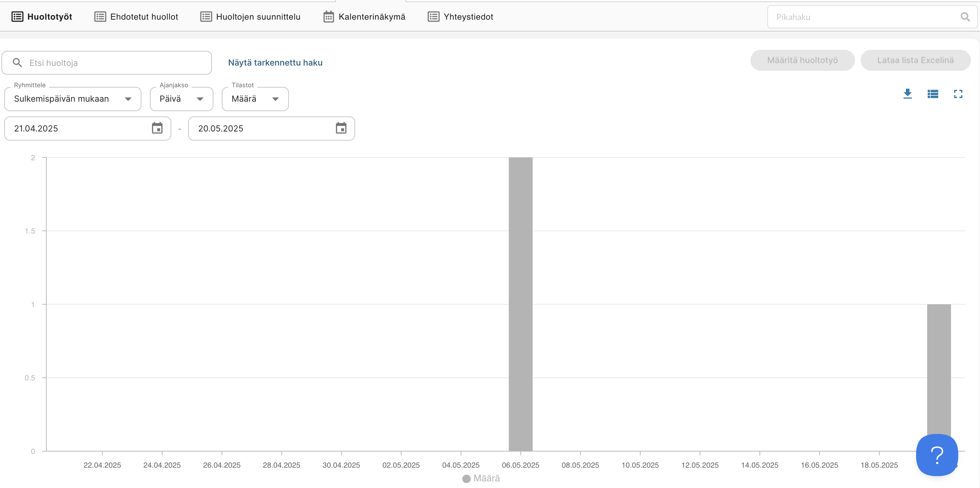The image size is (980, 488).
Task: Open the Tilastot Määrä dropdown
Action: pos(255,99)
